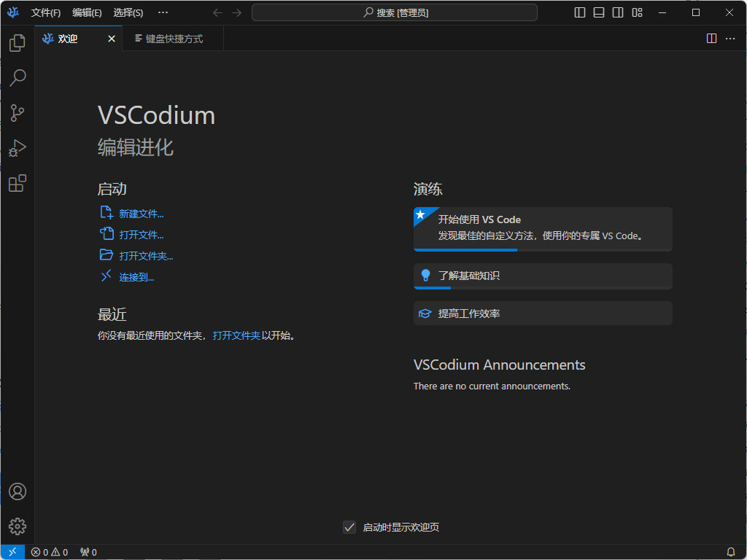
Task: Open the 编辑(E) menu
Action: (87, 13)
